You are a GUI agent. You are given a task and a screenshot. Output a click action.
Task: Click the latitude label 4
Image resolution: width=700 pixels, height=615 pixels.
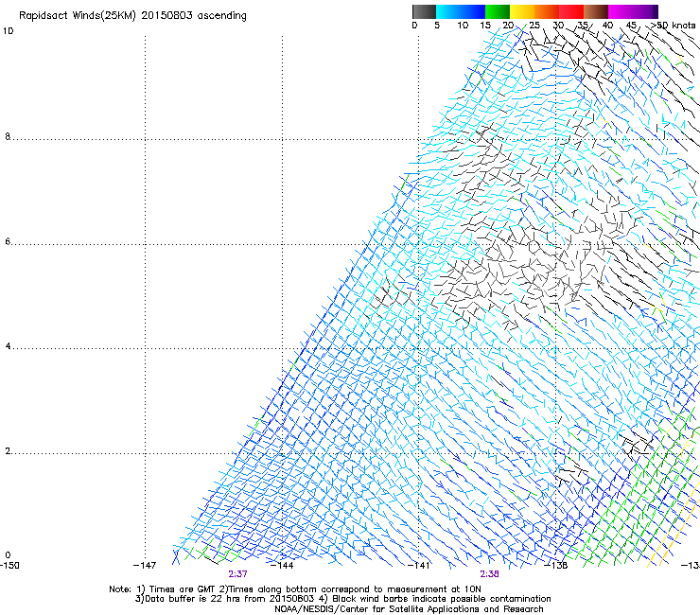click(x=8, y=346)
